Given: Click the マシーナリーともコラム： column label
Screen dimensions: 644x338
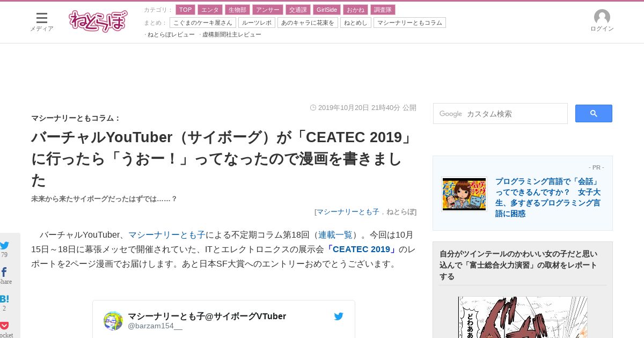Looking at the screenshot, I should click(x=76, y=118).
